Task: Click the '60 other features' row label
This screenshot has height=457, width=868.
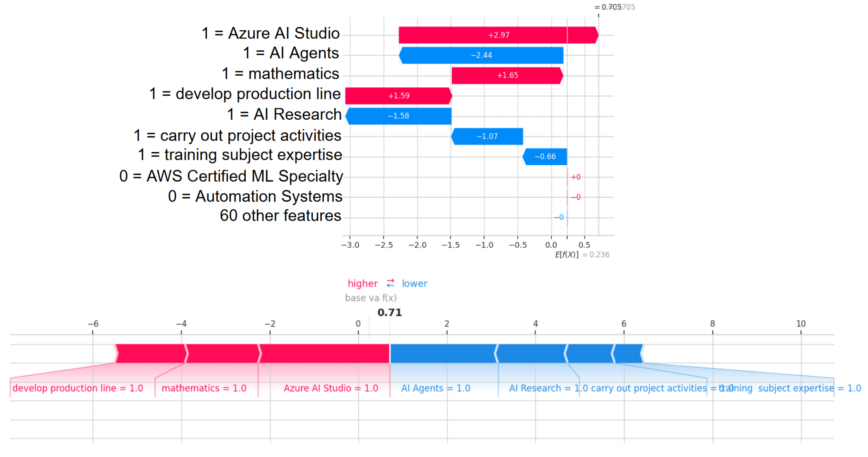Action: pyautogui.click(x=280, y=216)
